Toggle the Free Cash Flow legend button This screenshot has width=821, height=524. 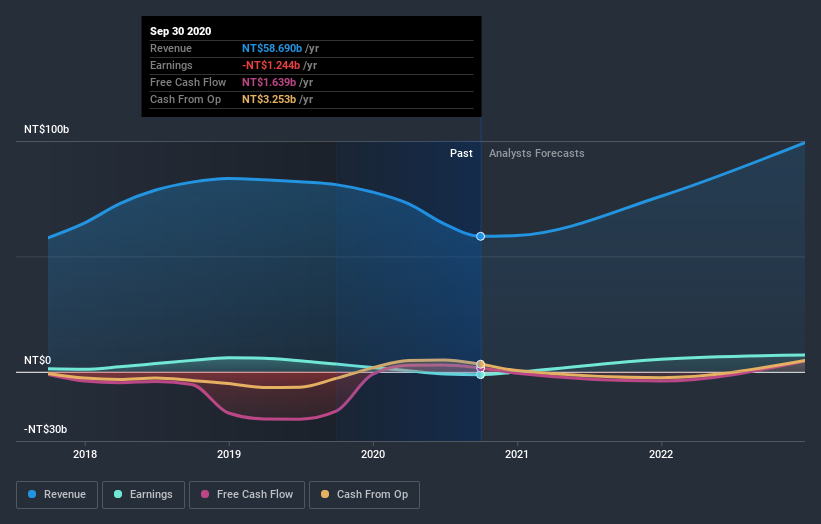tap(247, 495)
